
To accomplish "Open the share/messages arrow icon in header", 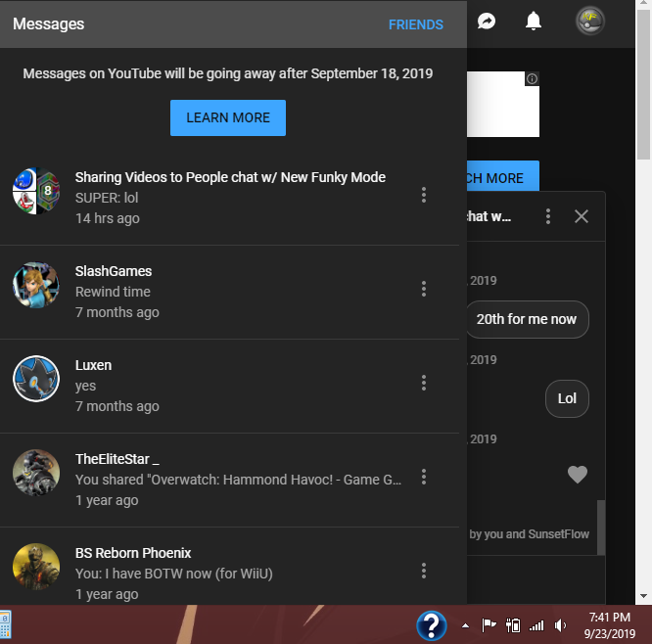I will (487, 22).
